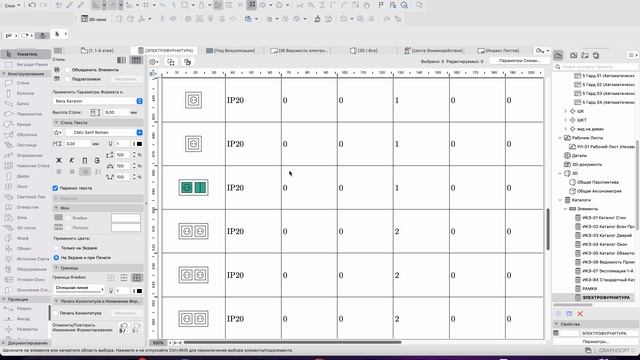The height and width of the screenshot is (360, 640).
Task: Switch to ЭЛЕКТРОФУРНИТУРА tab
Action: click(165, 51)
